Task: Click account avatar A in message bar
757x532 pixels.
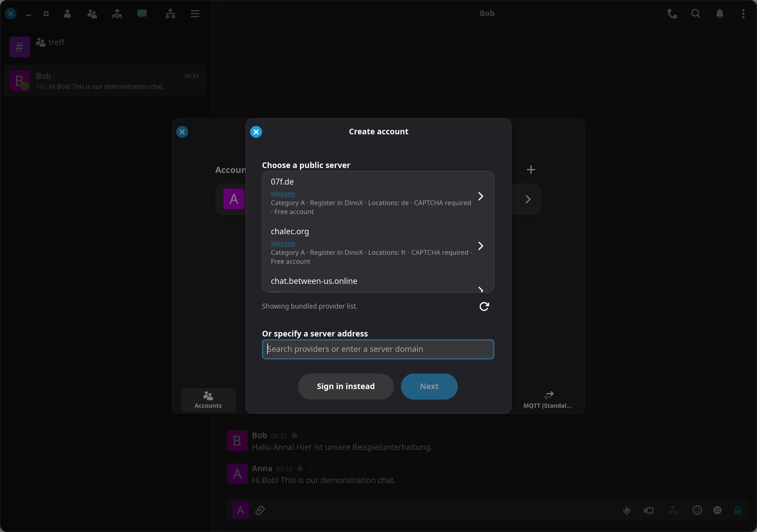Action: coord(241,510)
